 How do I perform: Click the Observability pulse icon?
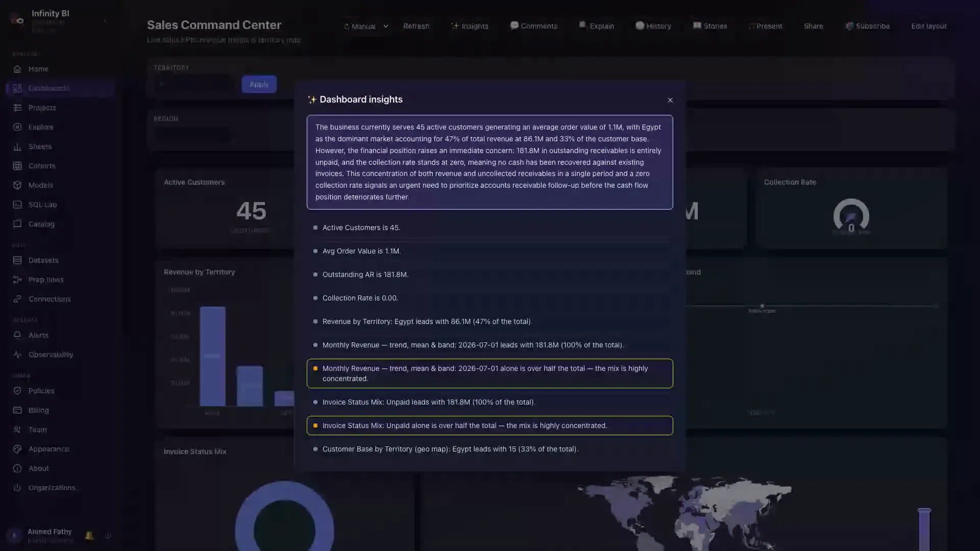pos(17,355)
